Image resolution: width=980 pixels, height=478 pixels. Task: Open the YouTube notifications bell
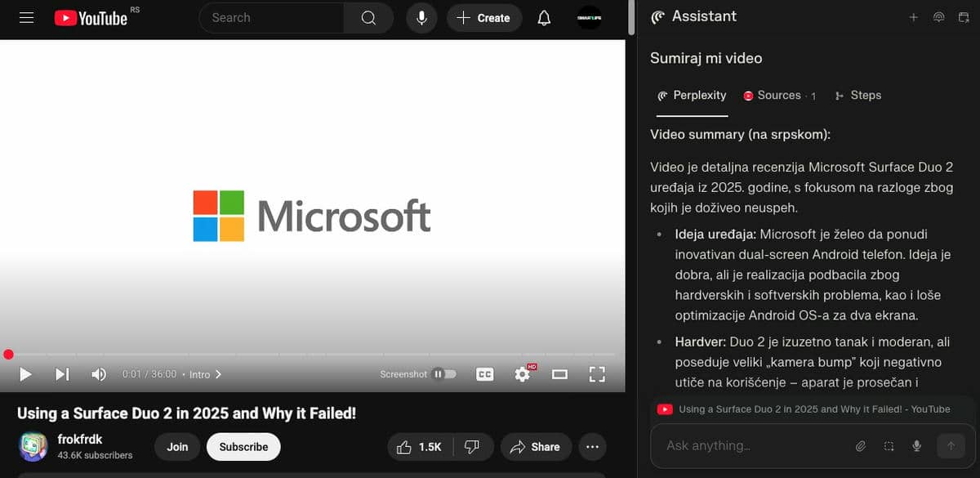544,18
